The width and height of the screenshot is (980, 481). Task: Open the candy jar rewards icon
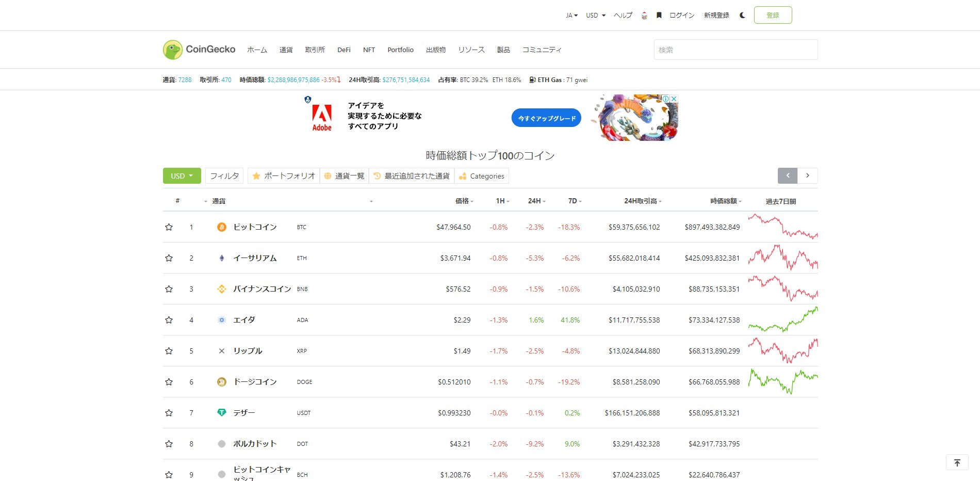[x=644, y=15]
